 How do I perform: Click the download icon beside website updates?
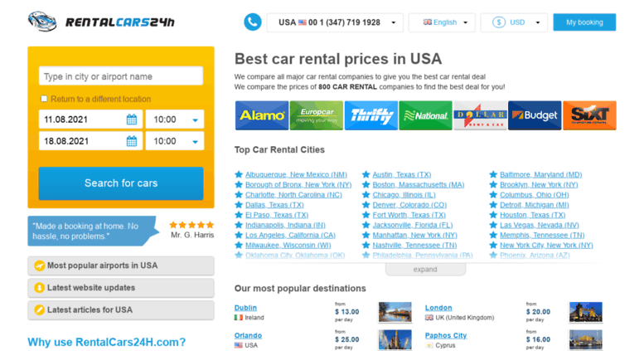[x=40, y=288]
